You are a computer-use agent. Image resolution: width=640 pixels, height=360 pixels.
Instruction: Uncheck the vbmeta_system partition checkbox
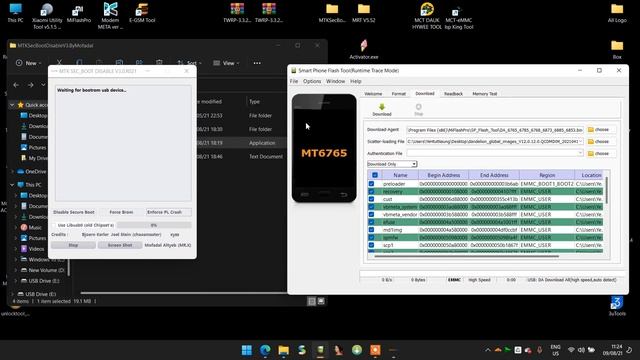[x=371, y=207]
